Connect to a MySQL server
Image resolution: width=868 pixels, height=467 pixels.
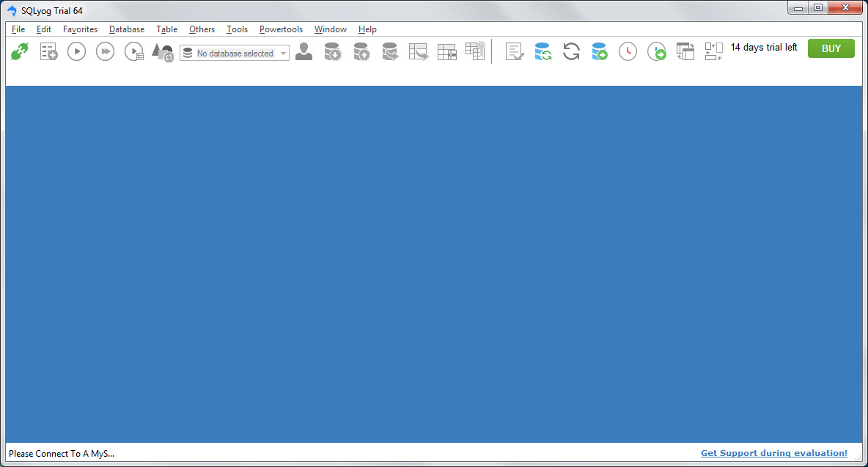coord(19,51)
